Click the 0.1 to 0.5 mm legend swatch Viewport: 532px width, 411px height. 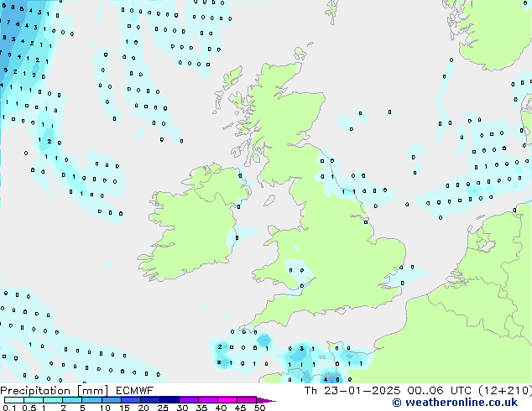[14, 400]
